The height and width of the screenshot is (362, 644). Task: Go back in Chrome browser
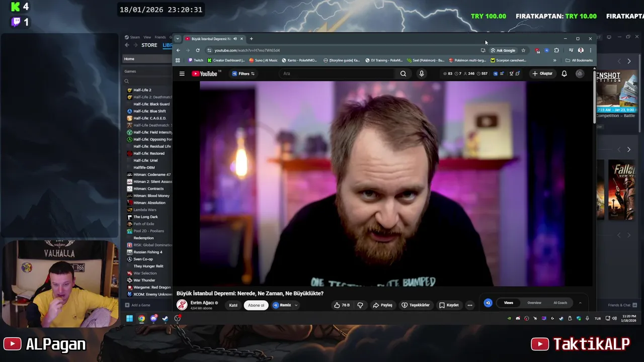[x=178, y=50]
